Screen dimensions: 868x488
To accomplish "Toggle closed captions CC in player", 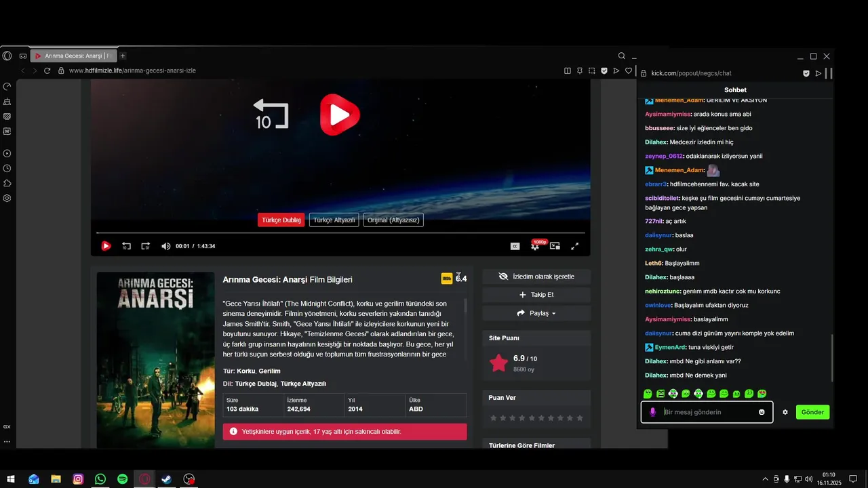I will click(515, 246).
